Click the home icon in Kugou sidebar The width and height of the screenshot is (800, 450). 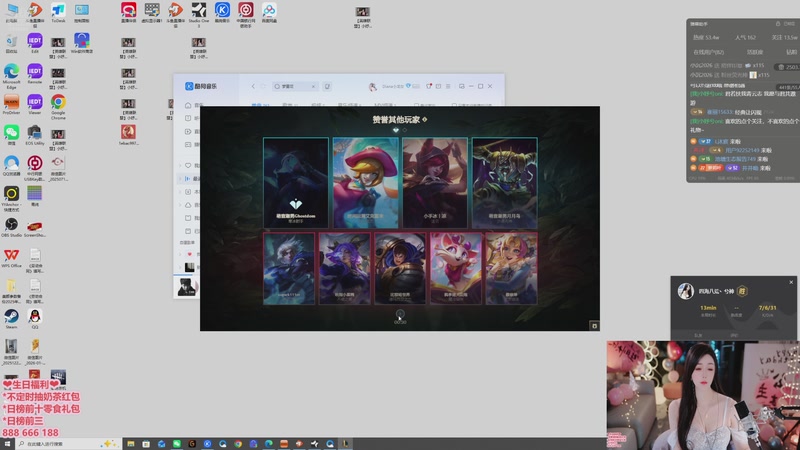click(188, 105)
